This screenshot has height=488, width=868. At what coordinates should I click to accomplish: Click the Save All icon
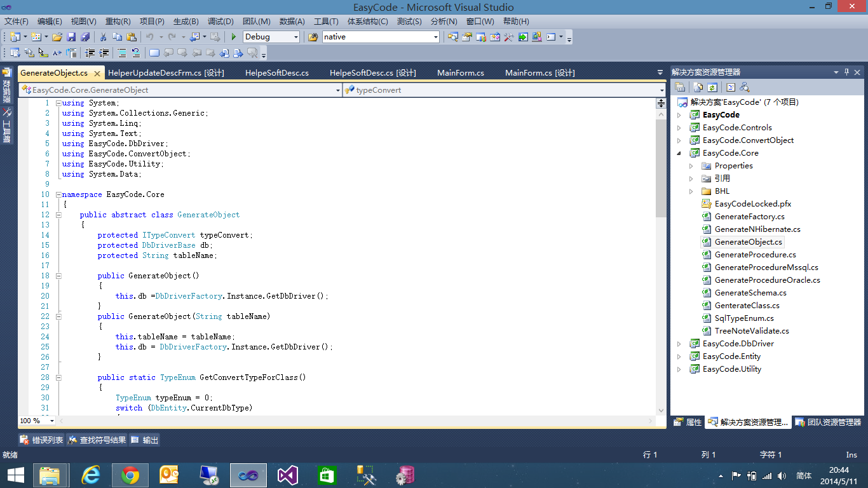(85, 37)
